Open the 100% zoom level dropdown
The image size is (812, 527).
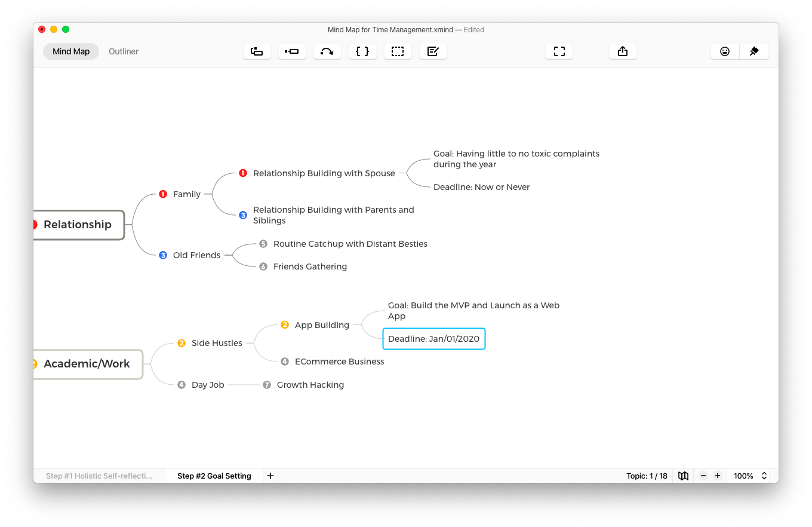[751, 476]
